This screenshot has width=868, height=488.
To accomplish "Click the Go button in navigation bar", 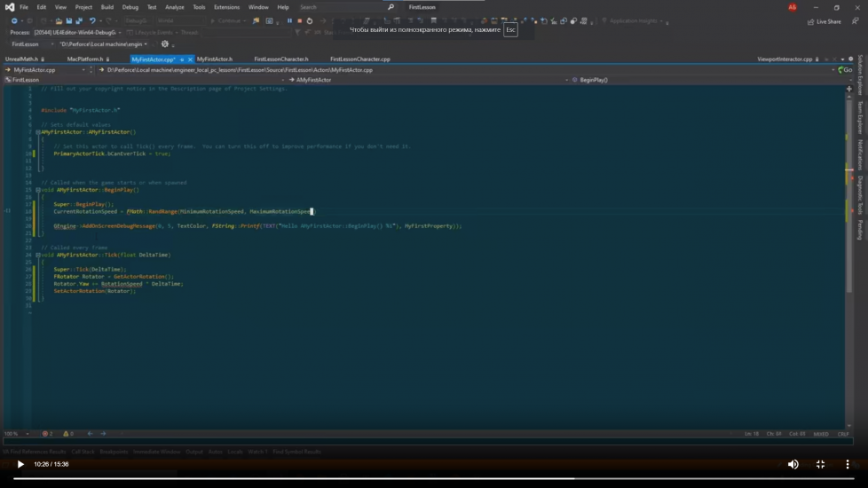I will pyautogui.click(x=845, y=69).
